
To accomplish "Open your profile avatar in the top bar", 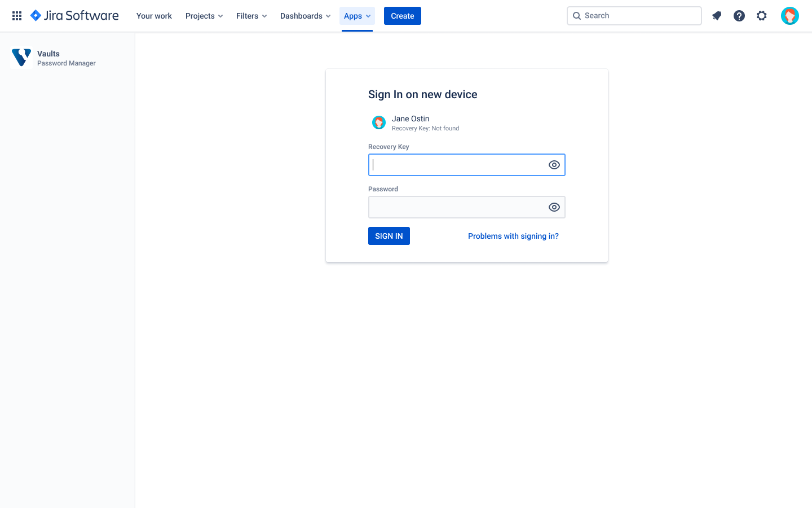I will (x=789, y=15).
